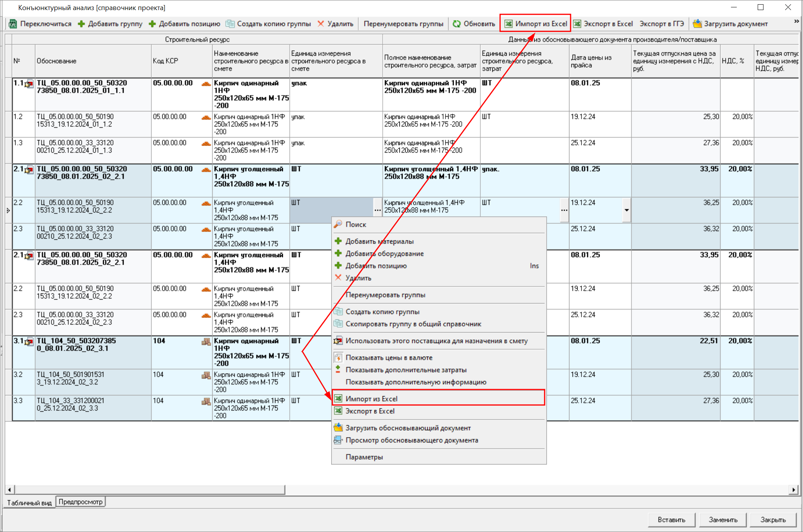Viewport: 803px width, 532px height.
Task: Click price cell 22,51 in row 3.1
Action: pos(676,352)
